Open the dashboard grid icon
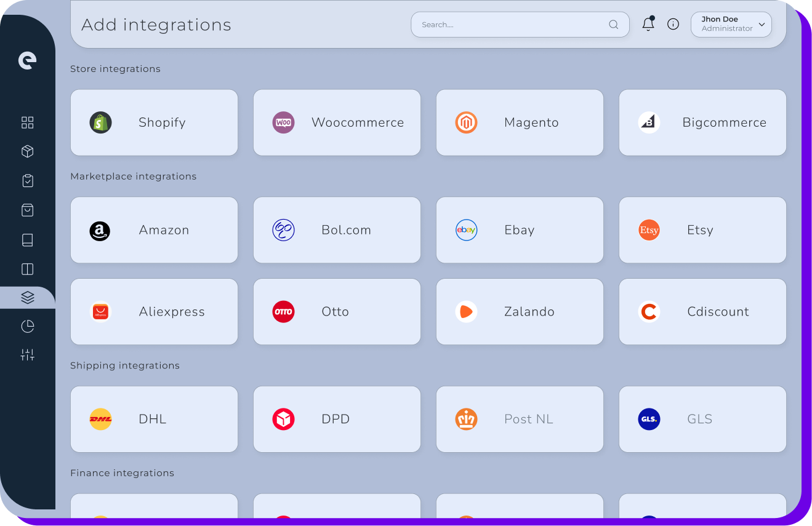 pyautogui.click(x=27, y=122)
